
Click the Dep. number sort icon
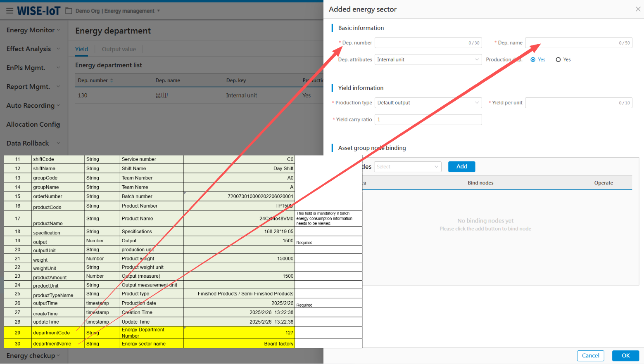click(x=112, y=80)
